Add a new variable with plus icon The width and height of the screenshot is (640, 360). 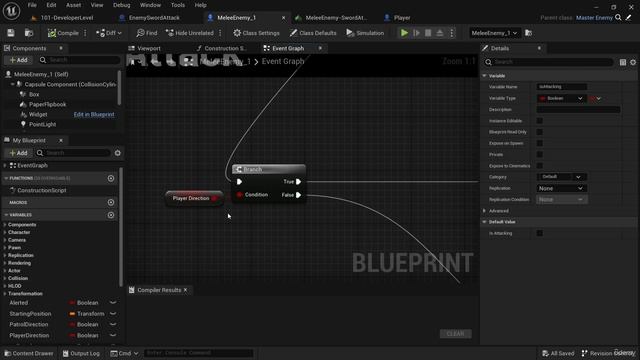point(111,215)
